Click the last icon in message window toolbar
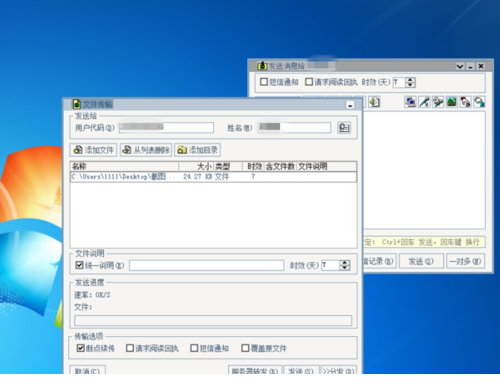 pos(479,102)
